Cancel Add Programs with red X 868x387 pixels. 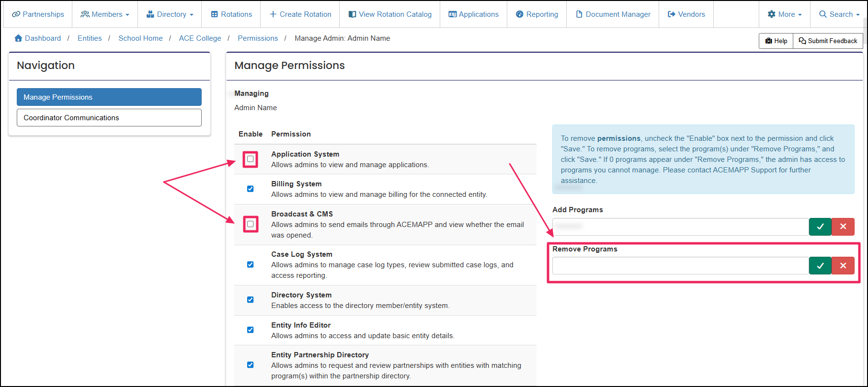843,227
